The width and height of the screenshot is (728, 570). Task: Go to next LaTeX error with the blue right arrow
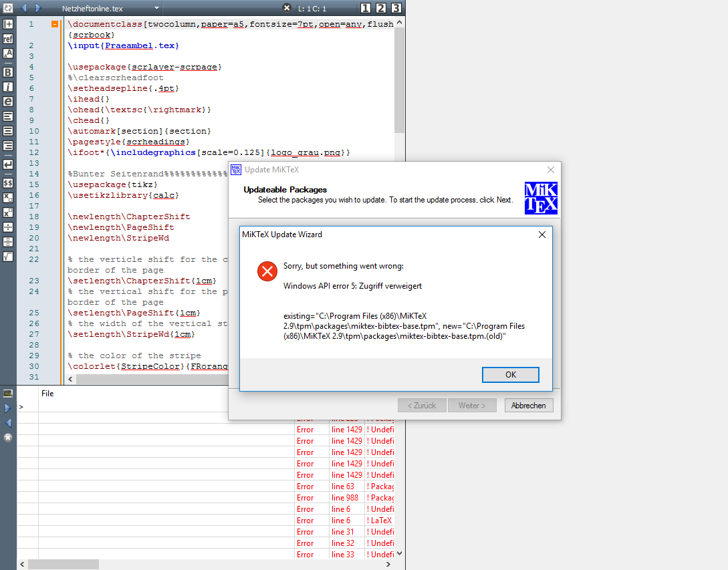[8, 408]
